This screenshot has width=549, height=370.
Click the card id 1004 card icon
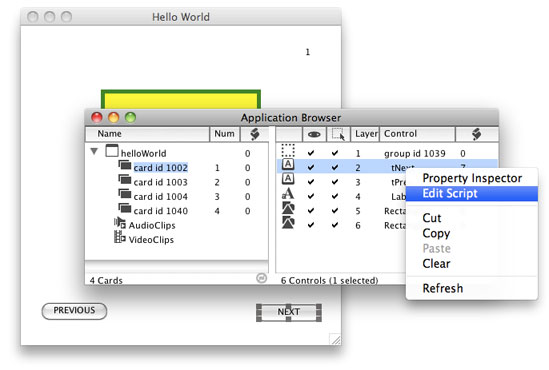[x=125, y=194]
